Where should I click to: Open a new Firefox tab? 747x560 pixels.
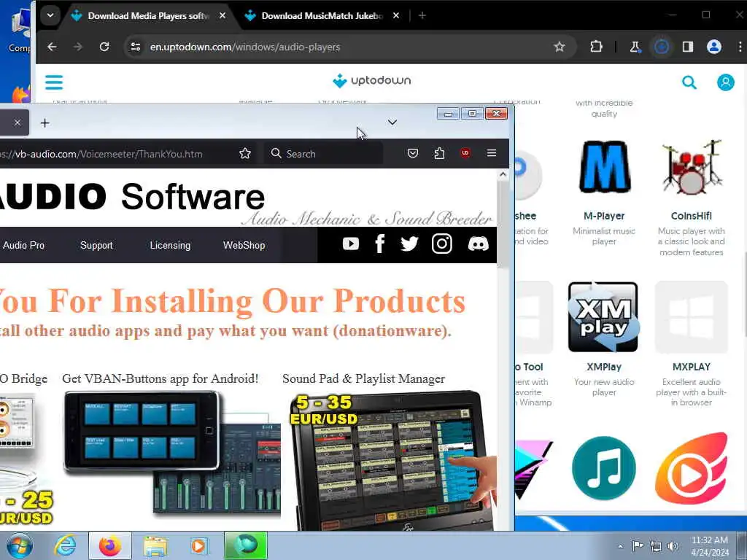tap(44, 122)
